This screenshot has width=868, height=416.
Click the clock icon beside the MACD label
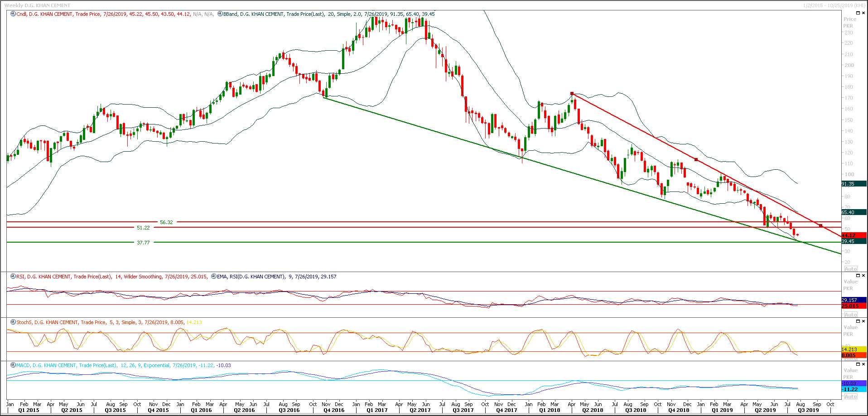click(x=13, y=365)
